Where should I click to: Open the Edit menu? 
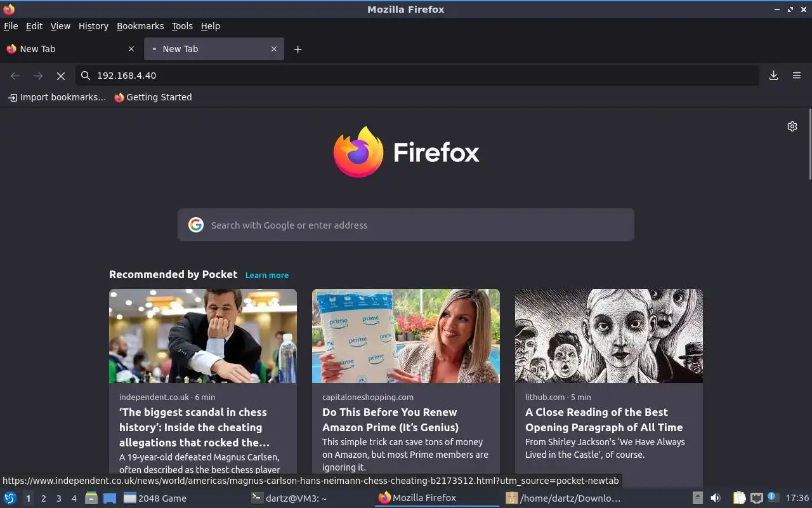tap(34, 26)
